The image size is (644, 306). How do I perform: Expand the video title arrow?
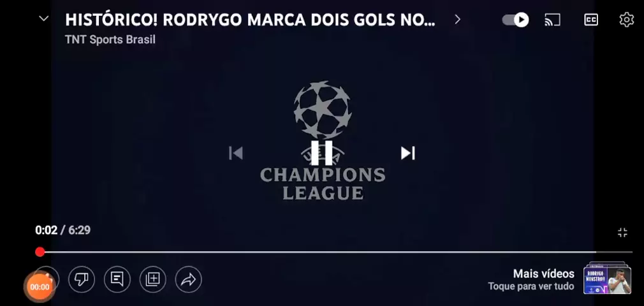pos(458,19)
